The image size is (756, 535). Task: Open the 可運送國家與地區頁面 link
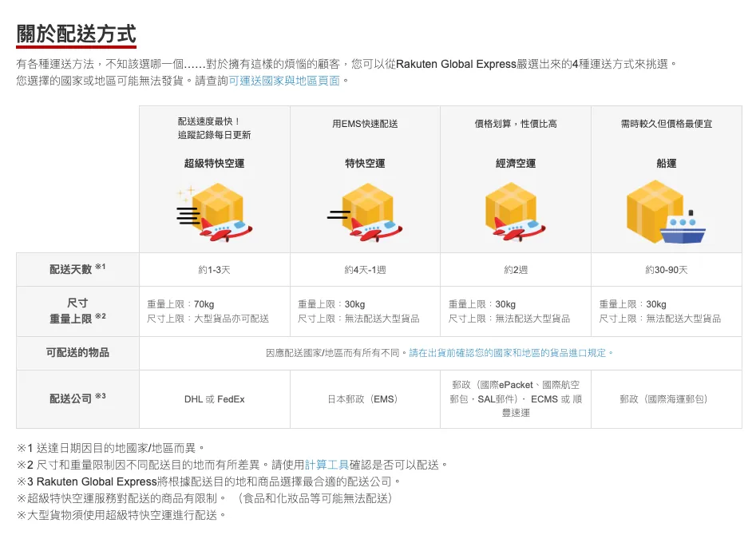click(x=284, y=81)
